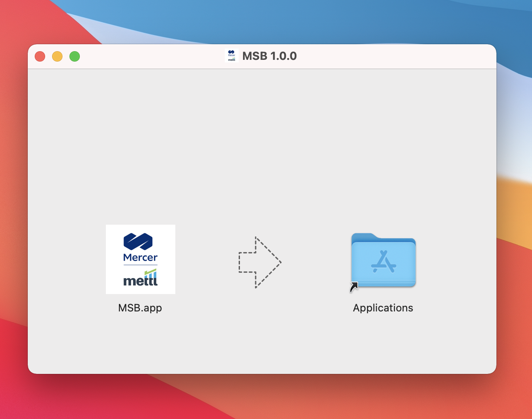Minimize the MSB installer window
This screenshot has height=419, width=532.
57,56
